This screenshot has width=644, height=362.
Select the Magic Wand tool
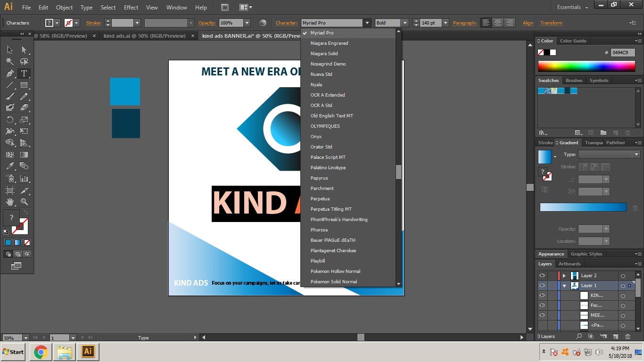pos(10,61)
